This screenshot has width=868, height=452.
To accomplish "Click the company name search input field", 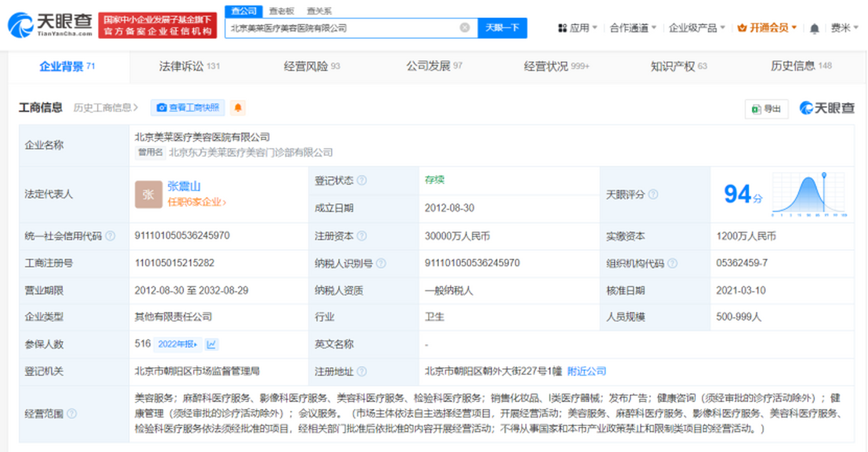I will pos(342,28).
